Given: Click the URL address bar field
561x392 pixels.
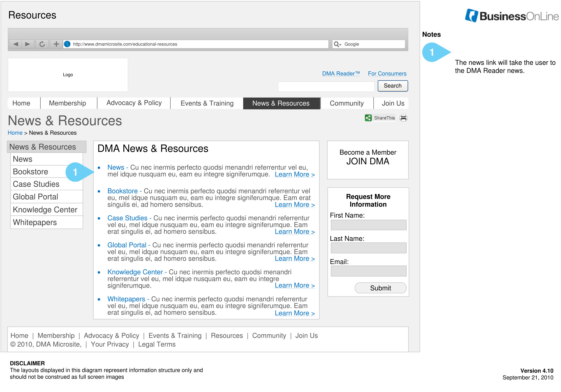Looking at the screenshot, I should [196, 44].
